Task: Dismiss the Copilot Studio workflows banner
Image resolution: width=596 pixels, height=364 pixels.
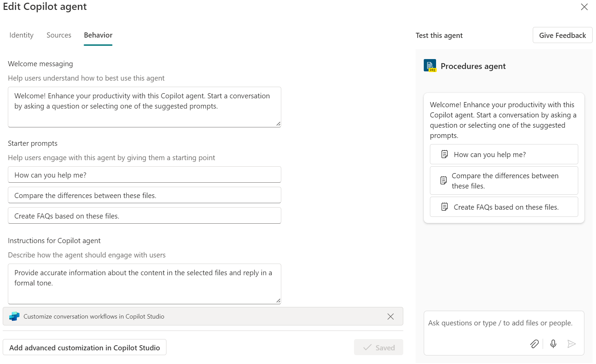Action: click(390, 317)
